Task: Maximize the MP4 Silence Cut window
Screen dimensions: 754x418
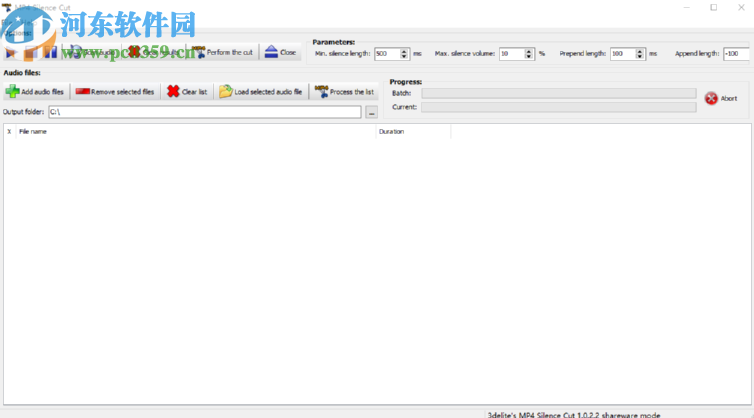Action: click(714, 7)
